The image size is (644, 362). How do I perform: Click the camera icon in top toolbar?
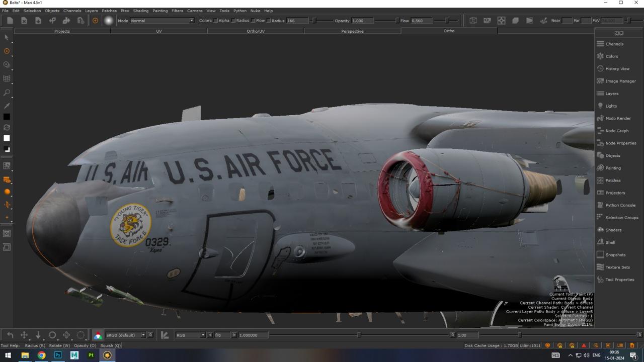[487, 21]
